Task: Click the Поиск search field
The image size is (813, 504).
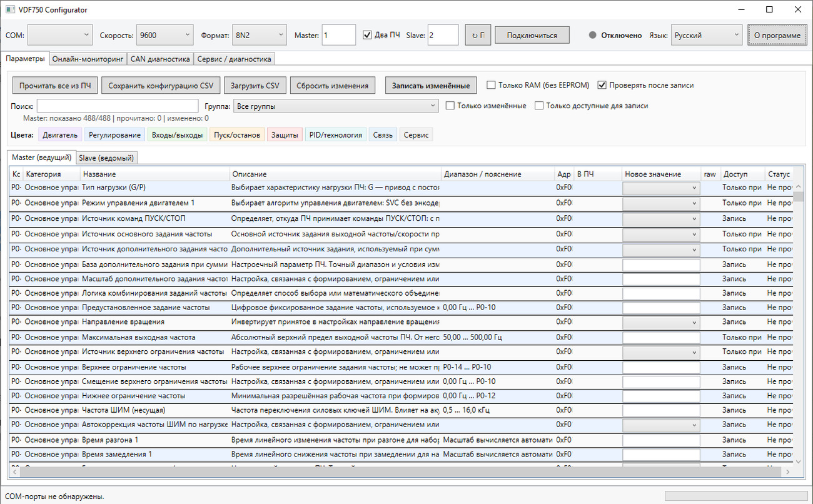Action: pos(117,106)
